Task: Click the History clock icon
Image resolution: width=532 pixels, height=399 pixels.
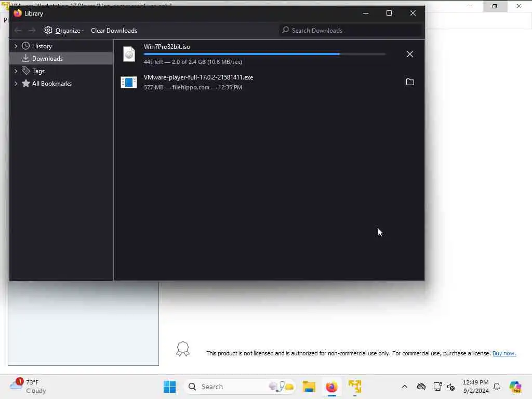Action: pos(25,46)
